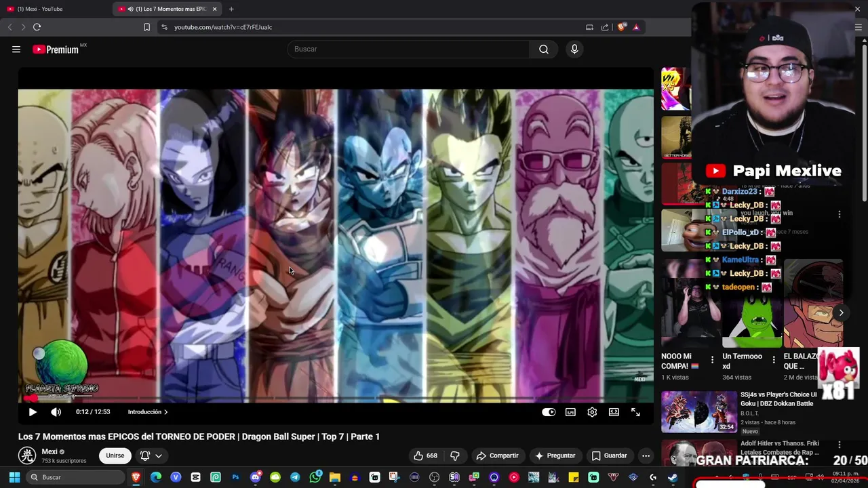Toggle the autoplay switch in player
The image size is (868, 488).
pyautogui.click(x=549, y=412)
